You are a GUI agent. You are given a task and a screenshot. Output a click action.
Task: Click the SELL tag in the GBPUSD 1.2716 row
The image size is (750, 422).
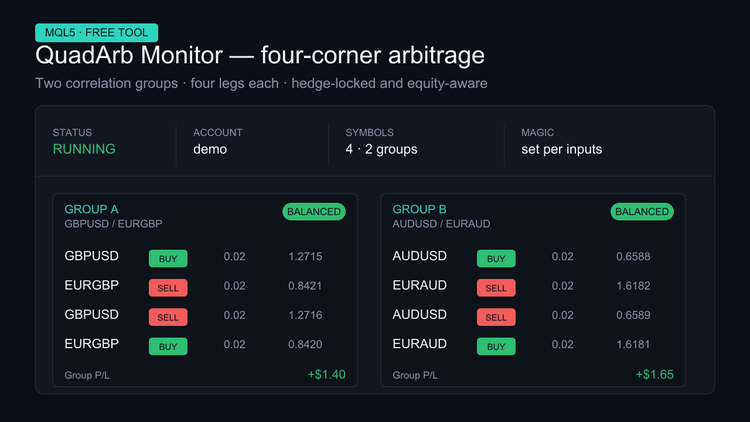coord(168,317)
